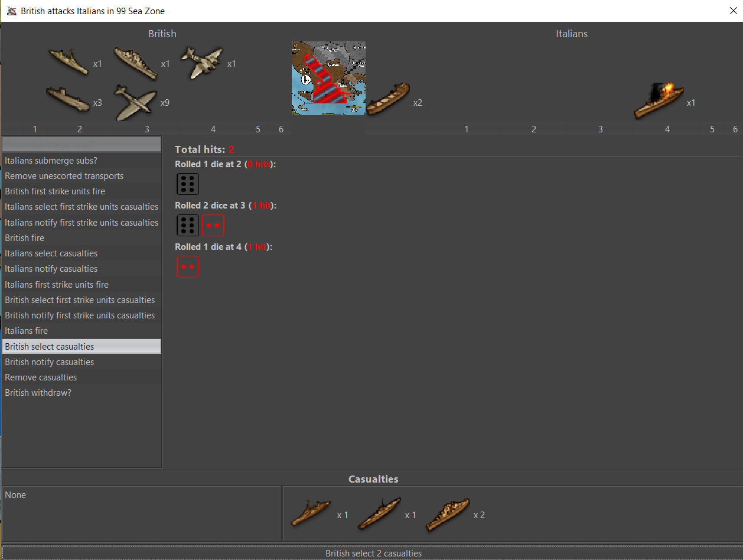The height and width of the screenshot is (560, 743).
Task: Click the British destroyer unit icon
Action: coord(68,61)
